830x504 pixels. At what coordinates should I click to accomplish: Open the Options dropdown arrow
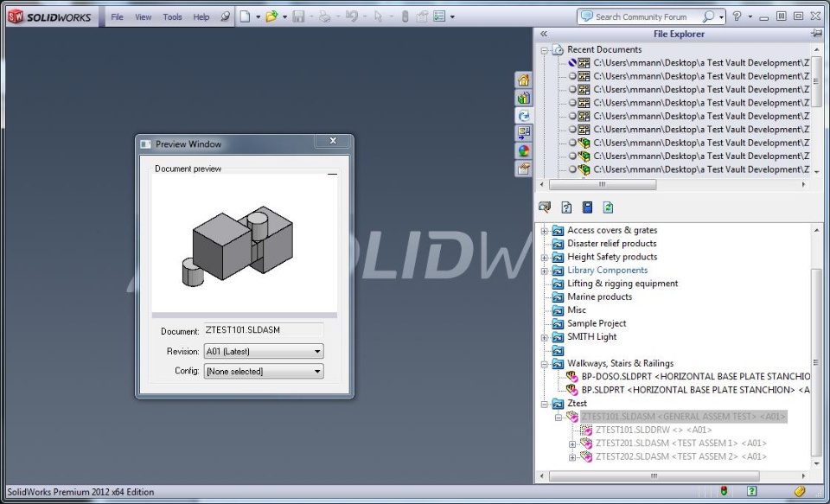click(452, 17)
